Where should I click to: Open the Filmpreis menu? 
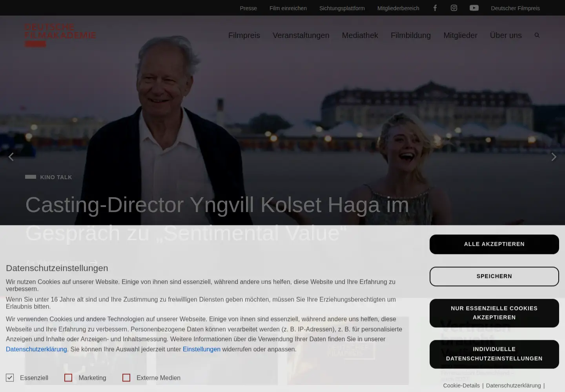point(244,35)
